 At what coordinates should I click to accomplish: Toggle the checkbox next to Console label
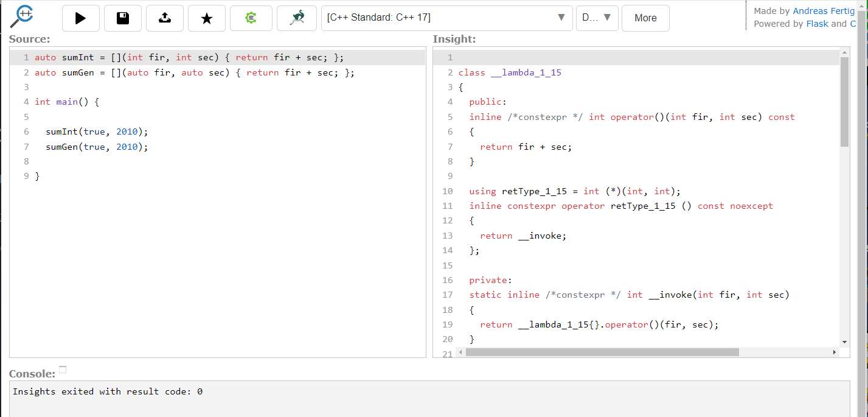click(63, 370)
